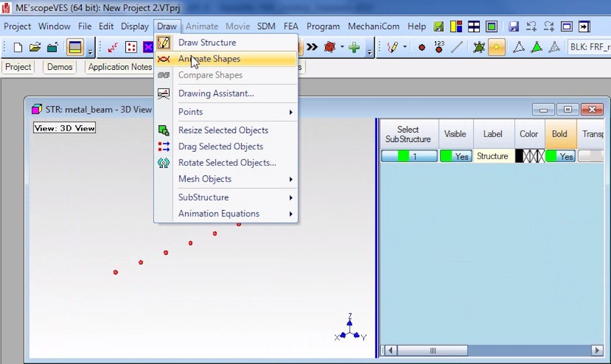Click the highlighted window layout toolbar icon
The height and width of the screenshot is (364, 611).
pos(75,48)
